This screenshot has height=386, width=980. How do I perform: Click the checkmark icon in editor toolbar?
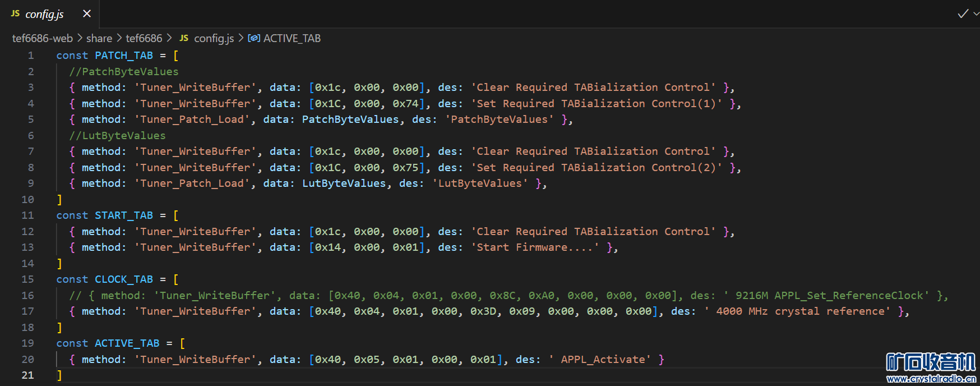coord(963,13)
